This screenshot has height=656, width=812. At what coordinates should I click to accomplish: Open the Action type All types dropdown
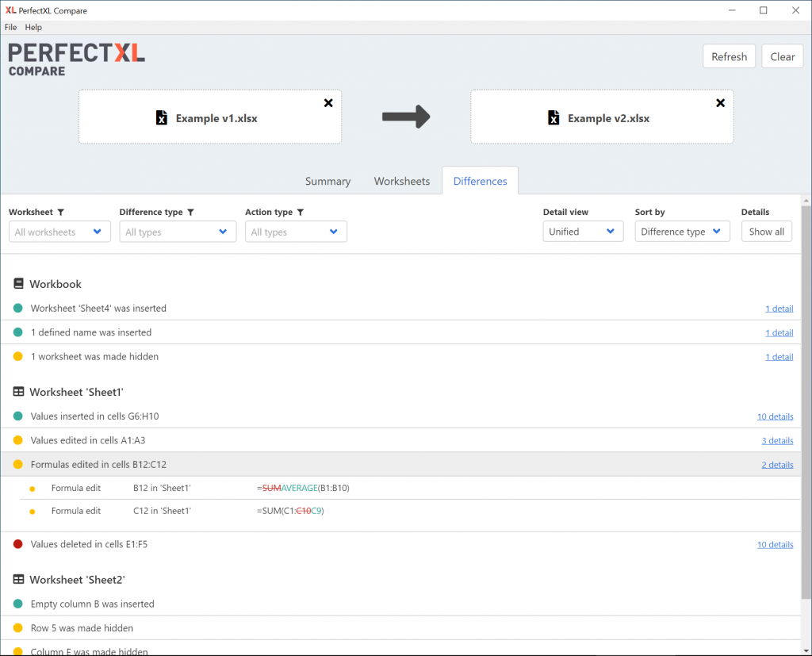[296, 232]
